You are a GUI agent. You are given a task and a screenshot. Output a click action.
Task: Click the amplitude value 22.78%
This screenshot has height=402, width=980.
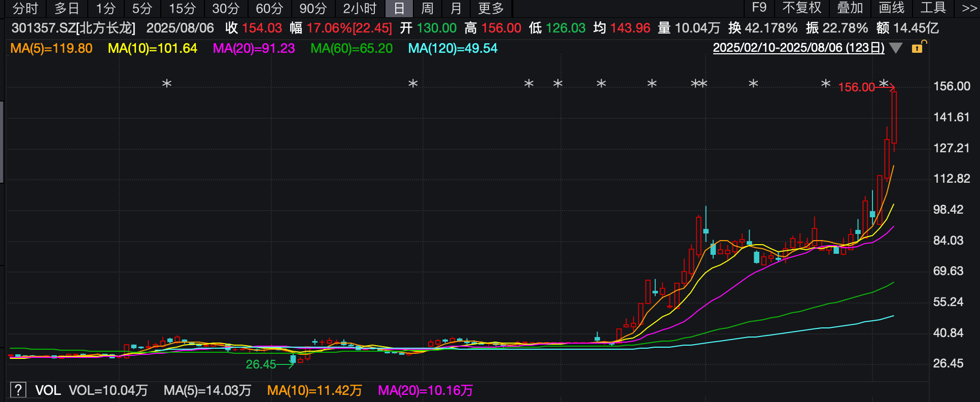[845, 28]
